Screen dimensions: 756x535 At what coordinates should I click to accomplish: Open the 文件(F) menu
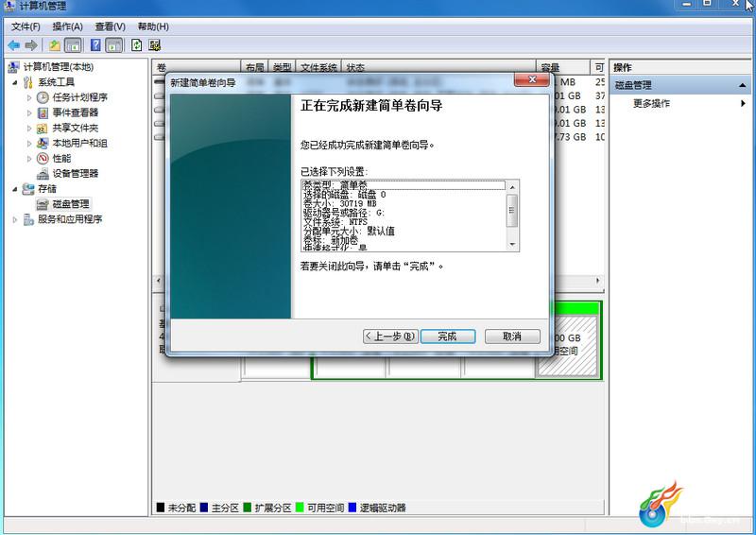[x=26, y=26]
